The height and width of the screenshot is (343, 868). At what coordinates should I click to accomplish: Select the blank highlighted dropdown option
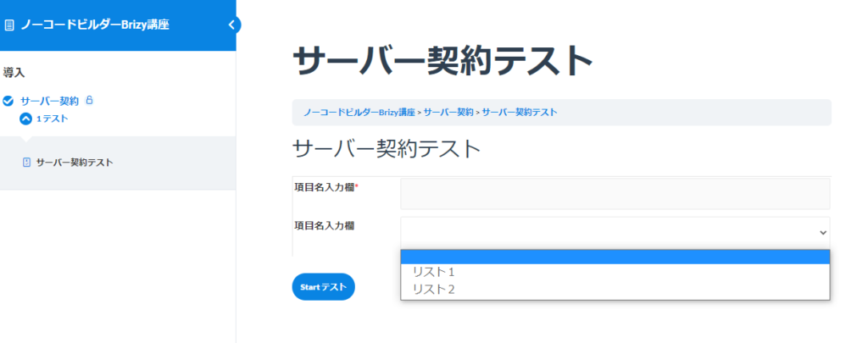[615, 257]
